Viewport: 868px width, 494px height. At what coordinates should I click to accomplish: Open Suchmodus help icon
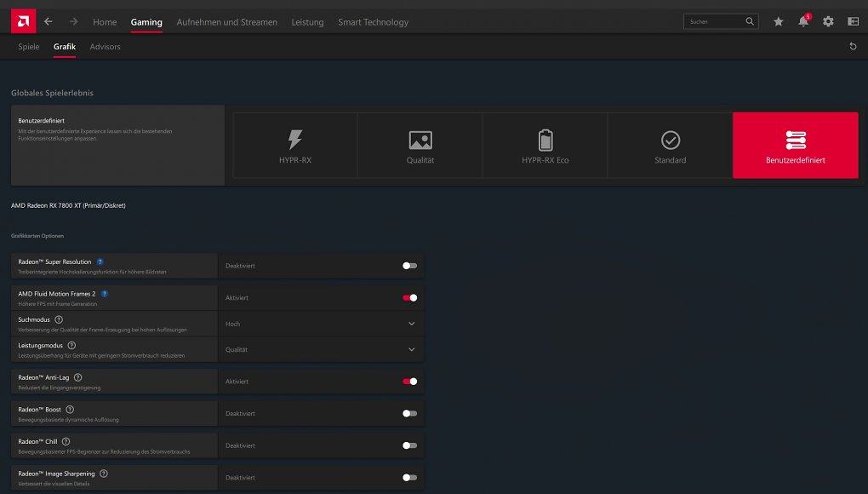[59, 319]
